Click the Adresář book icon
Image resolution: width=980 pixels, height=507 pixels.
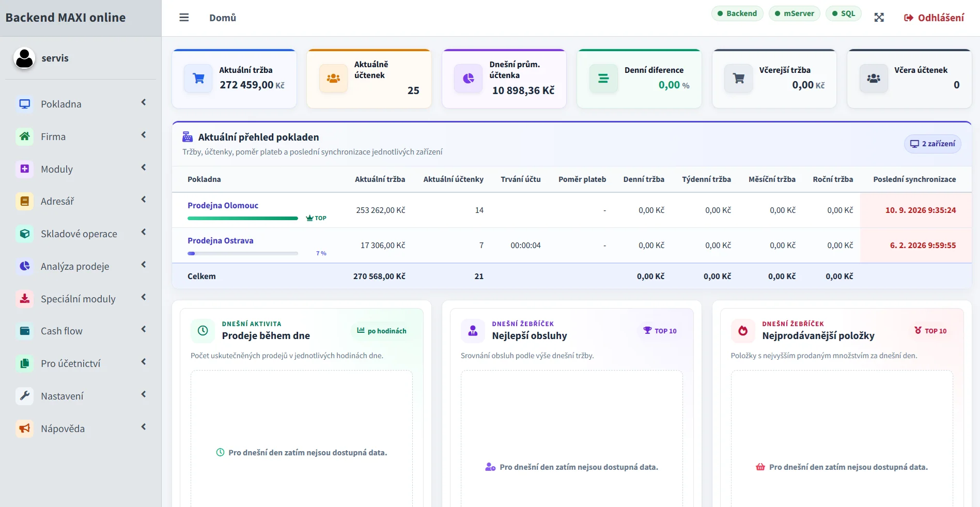click(x=24, y=201)
